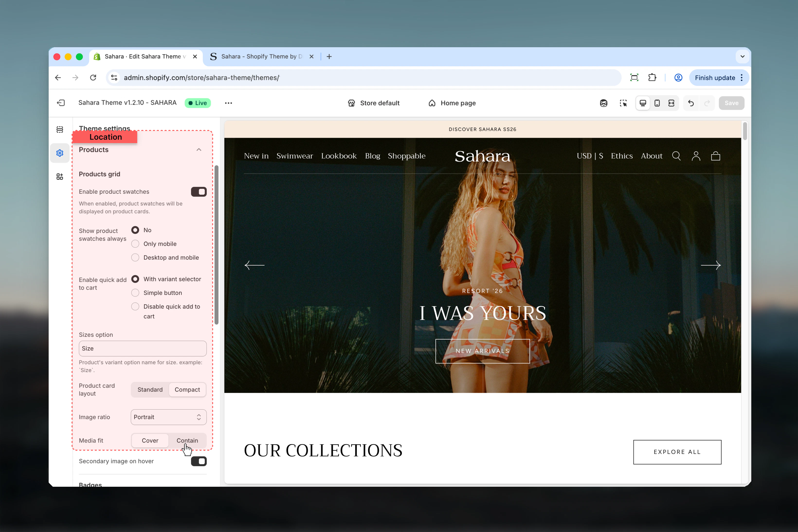798x532 pixels.
Task: Switch to Sahara Edit Theme browser tab
Action: tap(146, 57)
